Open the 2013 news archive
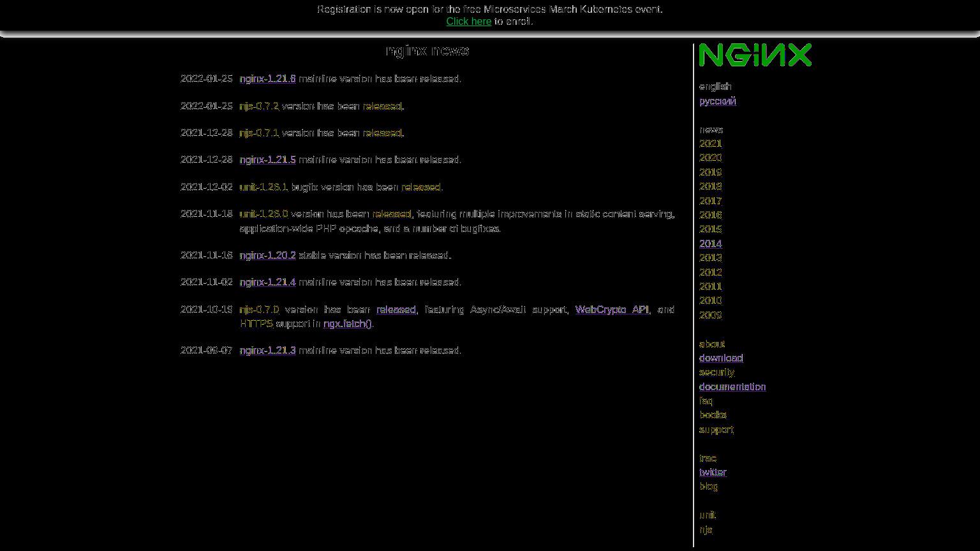This screenshot has height=551, width=980. (711, 258)
